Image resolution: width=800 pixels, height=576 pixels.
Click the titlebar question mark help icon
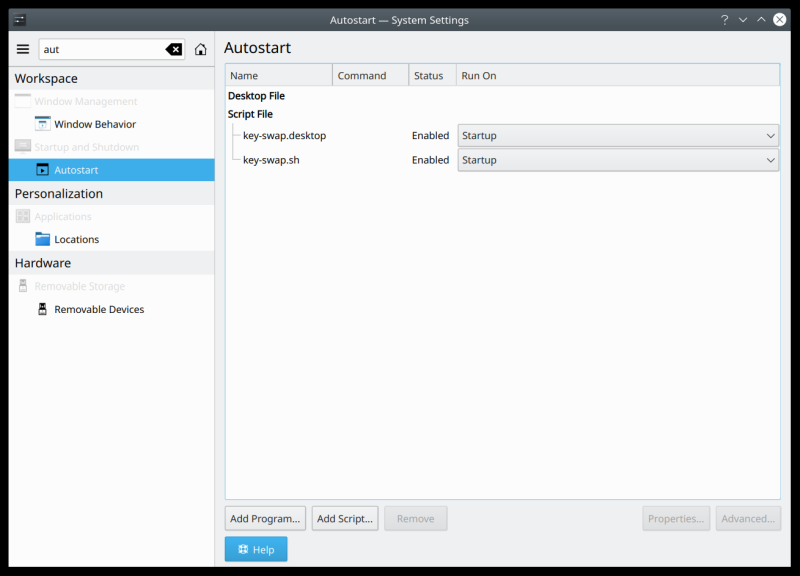point(724,19)
